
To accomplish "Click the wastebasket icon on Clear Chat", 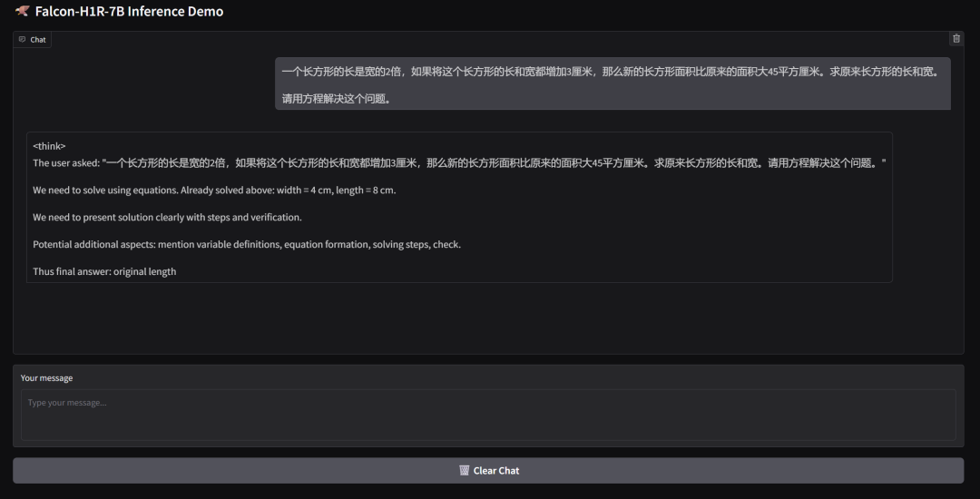I will [464, 470].
